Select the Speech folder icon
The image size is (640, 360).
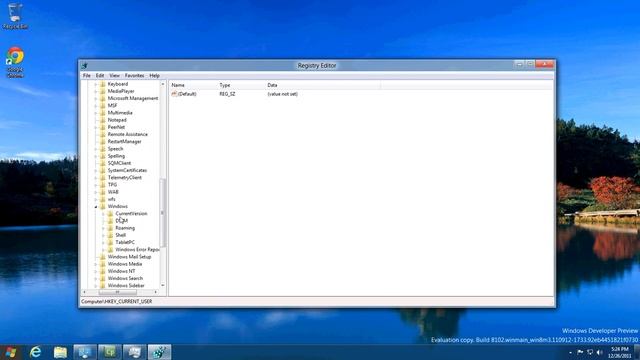pos(103,149)
